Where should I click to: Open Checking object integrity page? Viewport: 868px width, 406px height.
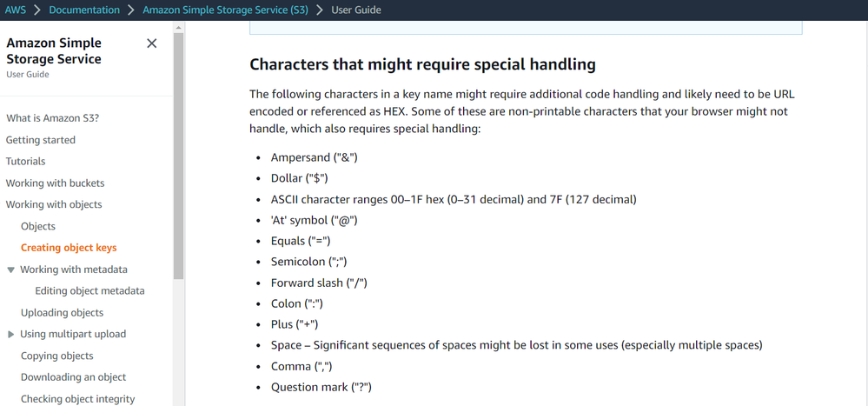(77, 399)
